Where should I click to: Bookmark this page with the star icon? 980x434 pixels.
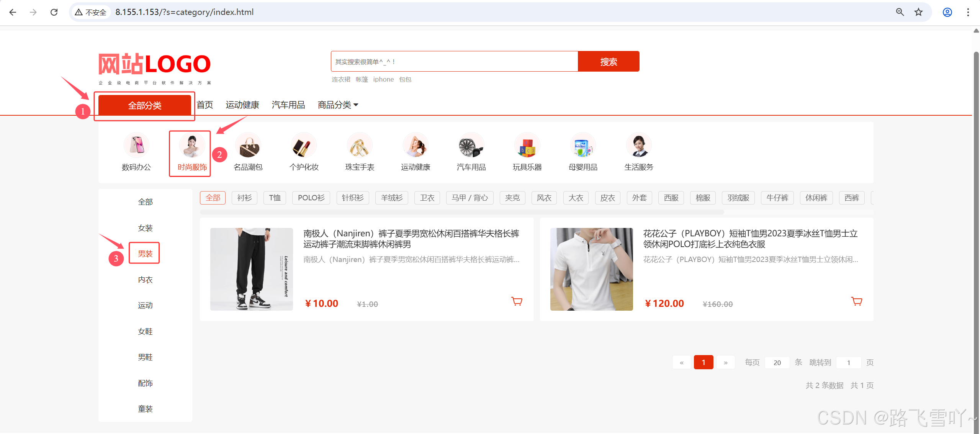[x=918, y=12]
